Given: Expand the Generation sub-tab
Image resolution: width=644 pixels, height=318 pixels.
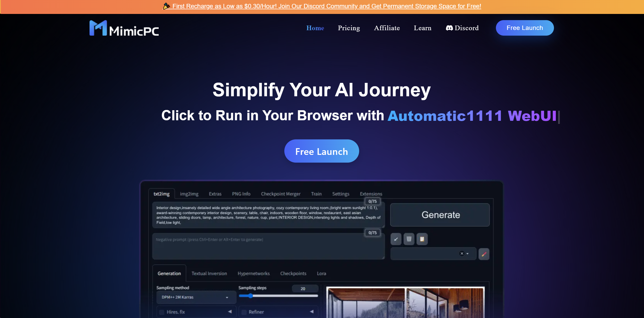Looking at the screenshot, I should coord(169,273).
